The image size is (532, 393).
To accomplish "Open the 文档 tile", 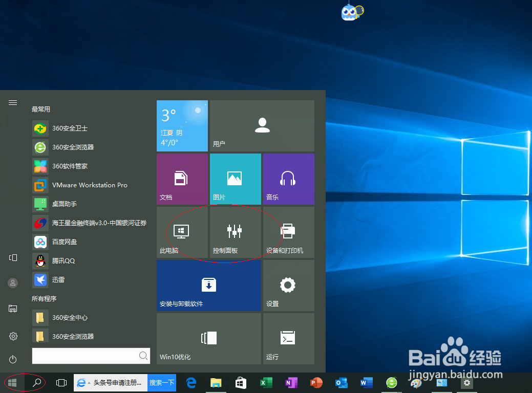I will [x=182, y=179].
